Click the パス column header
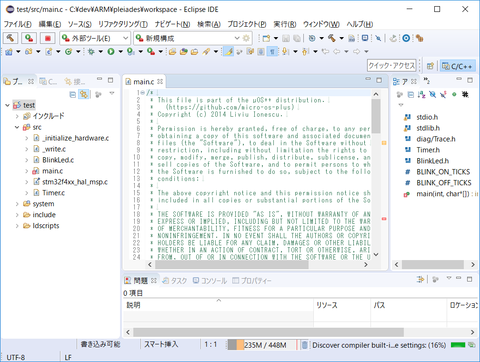 pos(408,305)
